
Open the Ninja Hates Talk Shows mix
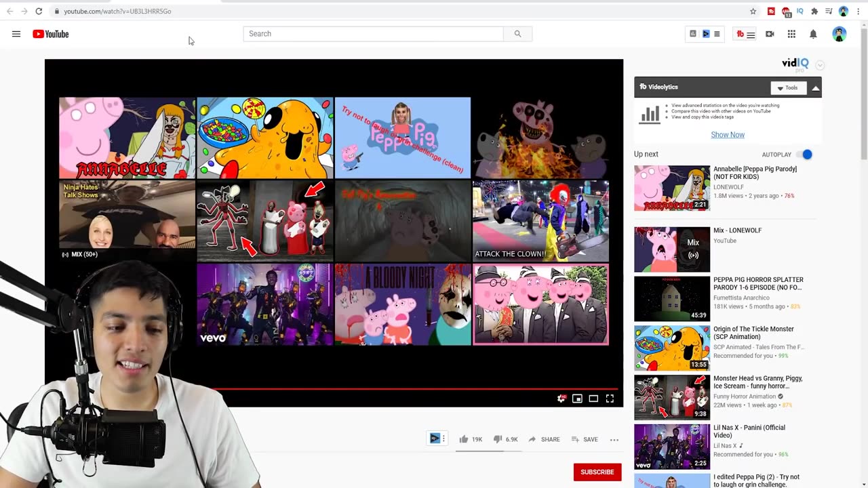coord(127,221)
